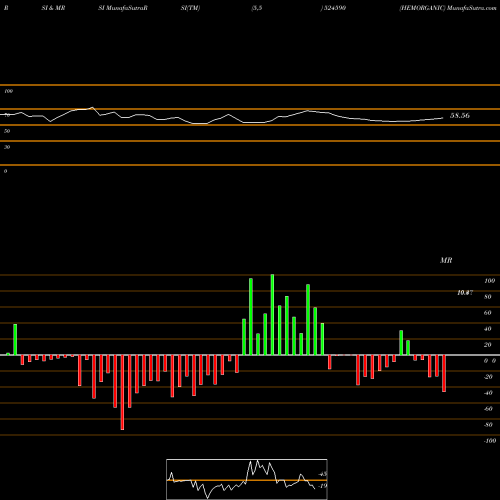Click the MR axis label 20
The image size is (500, 500).
pos(488,345)
